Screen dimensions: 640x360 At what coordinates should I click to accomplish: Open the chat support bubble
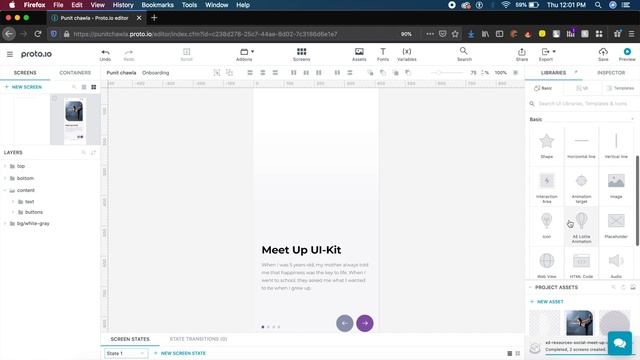620,343
